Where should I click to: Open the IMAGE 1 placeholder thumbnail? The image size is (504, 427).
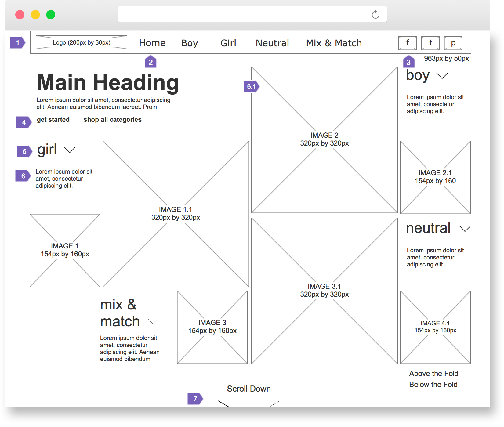click(65, 251)
